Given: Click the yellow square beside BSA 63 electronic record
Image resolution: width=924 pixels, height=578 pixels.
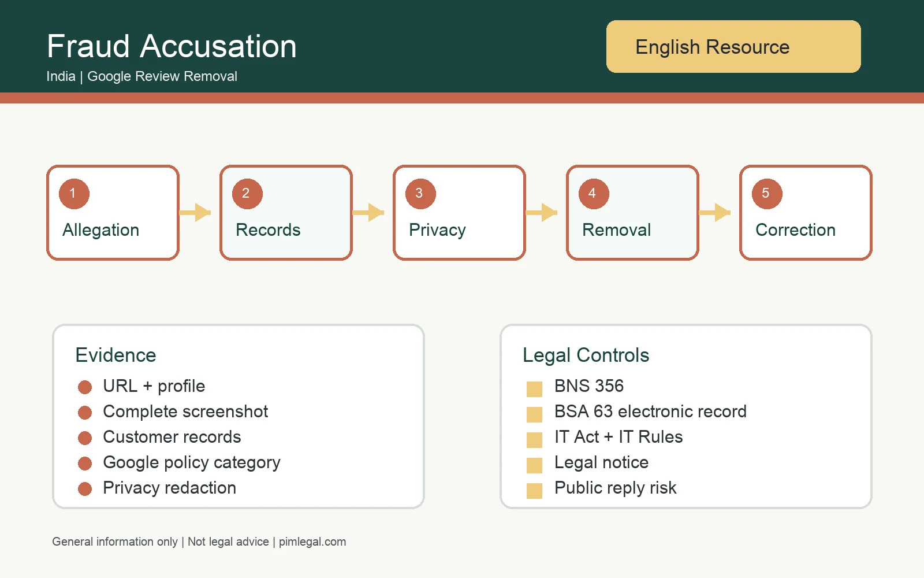Looking at the screenshot, I should 534,414.
